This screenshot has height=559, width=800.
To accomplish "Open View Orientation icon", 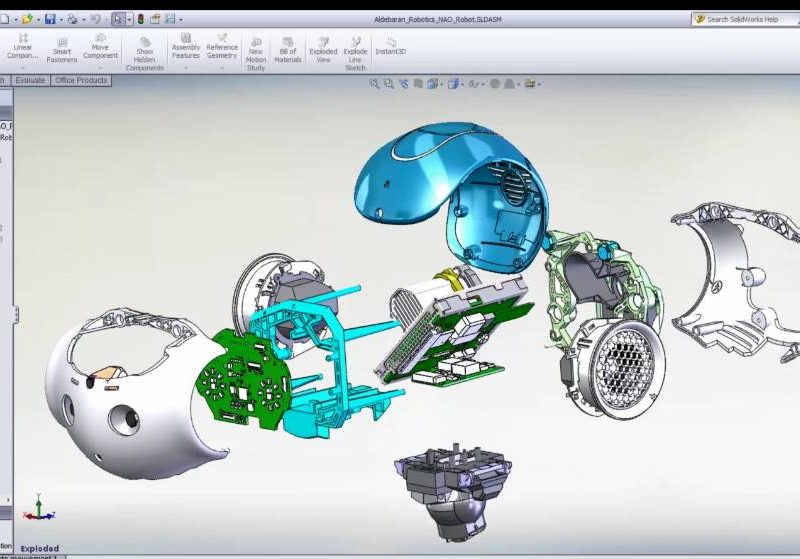I will pyautogui.click(x=432, y=84).
